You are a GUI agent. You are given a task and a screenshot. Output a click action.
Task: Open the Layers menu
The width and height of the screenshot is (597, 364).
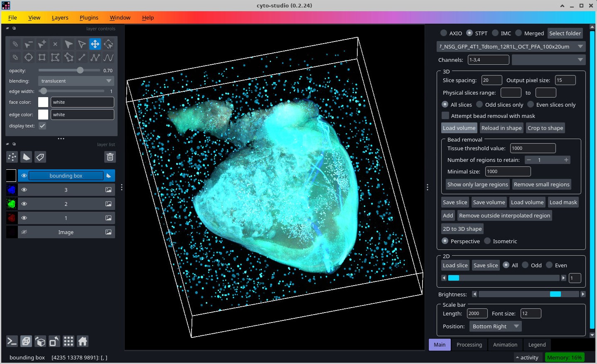pos(60,17)
